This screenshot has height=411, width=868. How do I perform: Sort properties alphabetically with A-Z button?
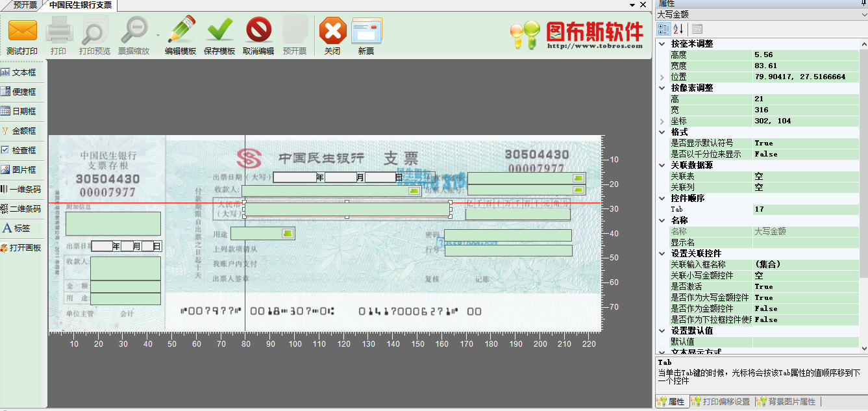pos(678,29)
